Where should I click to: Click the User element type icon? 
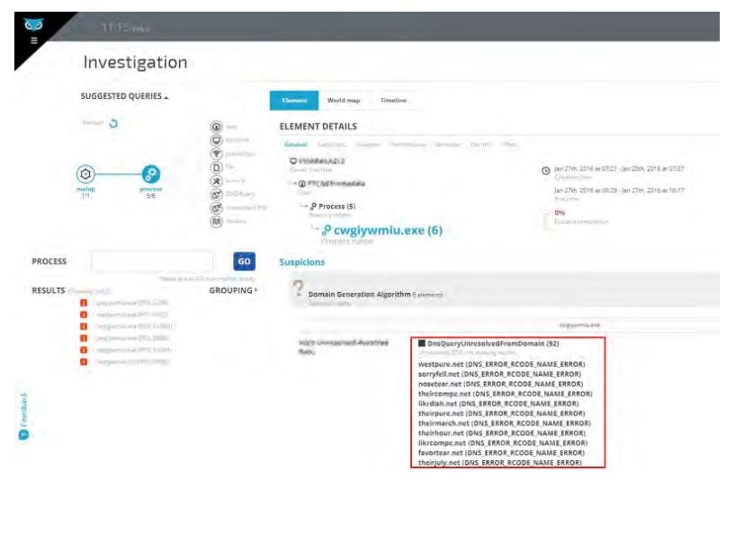(x=216, y=128)
